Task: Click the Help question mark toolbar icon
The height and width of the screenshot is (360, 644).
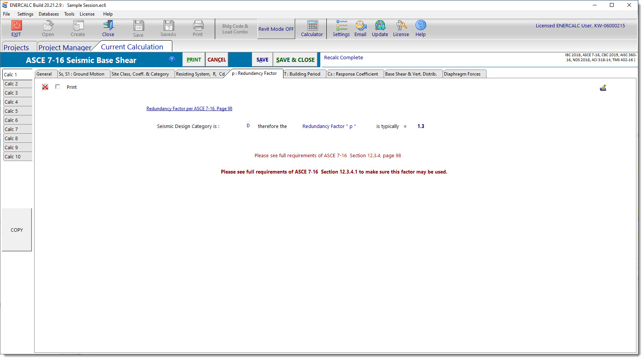Action: pos(420,25)
